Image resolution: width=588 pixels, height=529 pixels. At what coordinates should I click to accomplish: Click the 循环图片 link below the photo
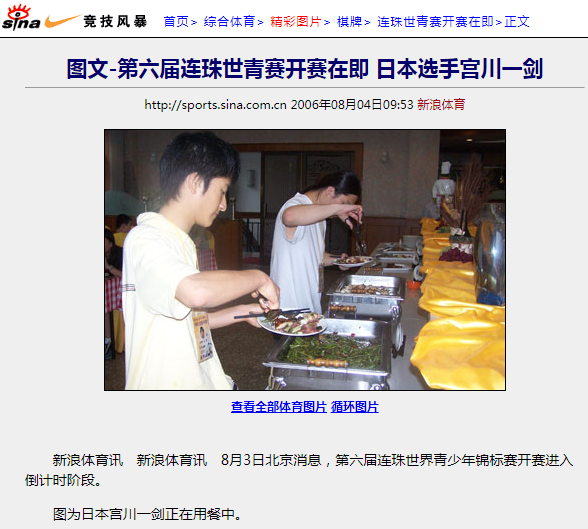pos(354,407)
